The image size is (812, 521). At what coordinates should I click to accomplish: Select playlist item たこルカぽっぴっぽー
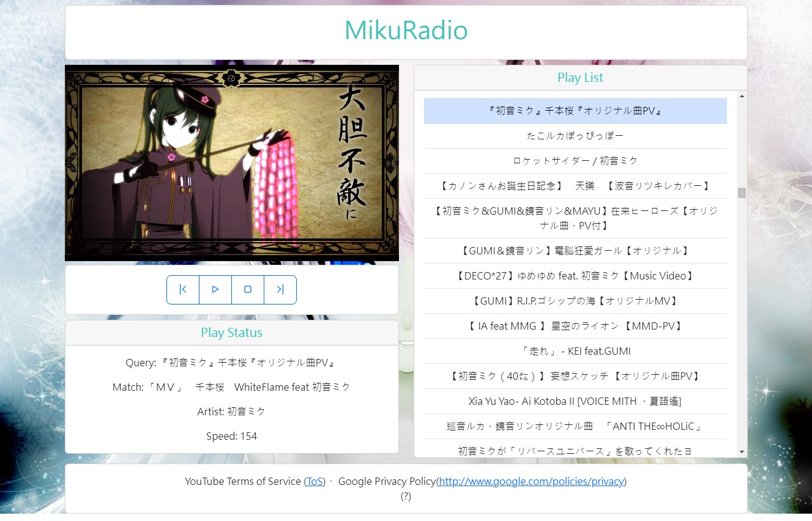point(575,136)
